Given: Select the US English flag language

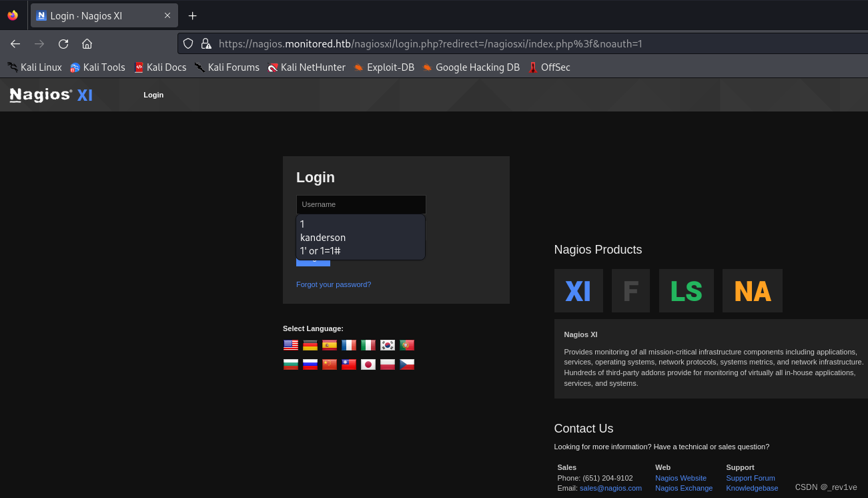Looking at the screenshot, I should (x=291, y=345).
